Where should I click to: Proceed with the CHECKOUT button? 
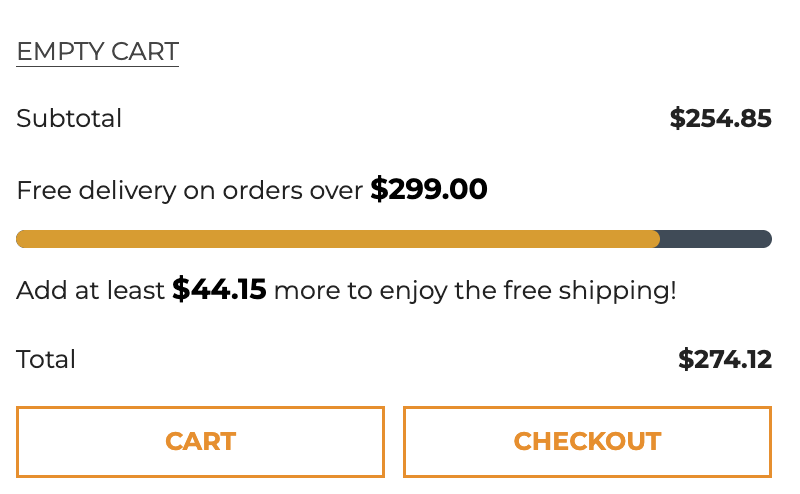click(x=587, y=441)
